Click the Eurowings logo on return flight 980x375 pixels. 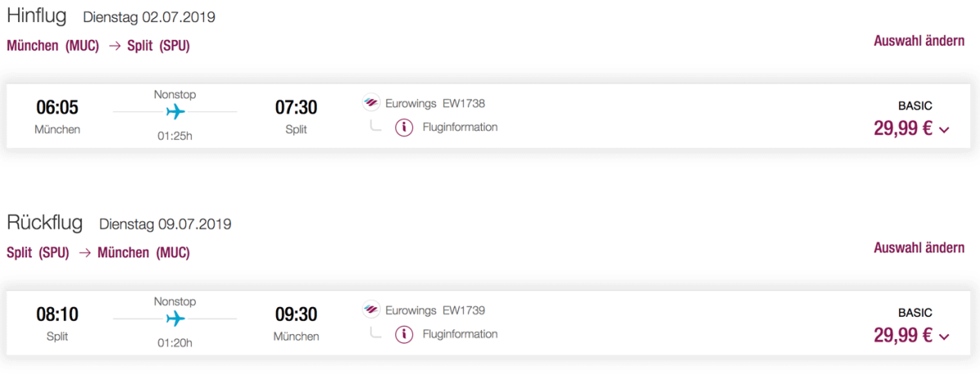[372, 310]
